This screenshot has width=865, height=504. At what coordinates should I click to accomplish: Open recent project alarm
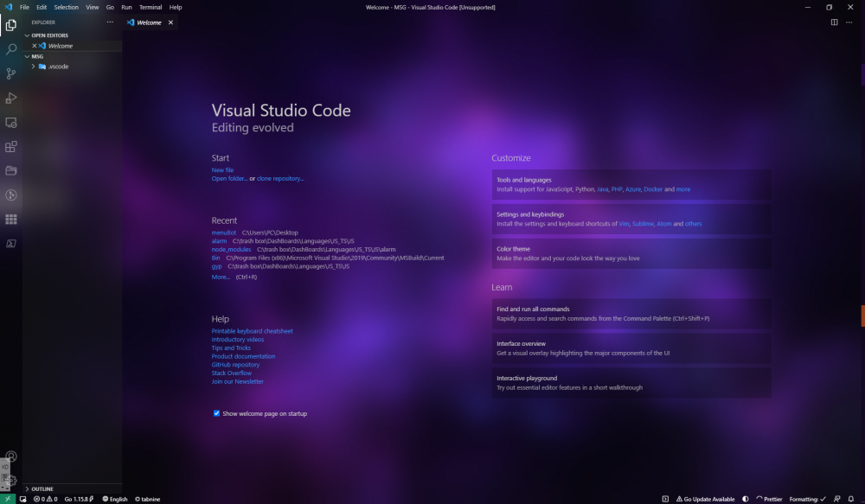point(219,241)
